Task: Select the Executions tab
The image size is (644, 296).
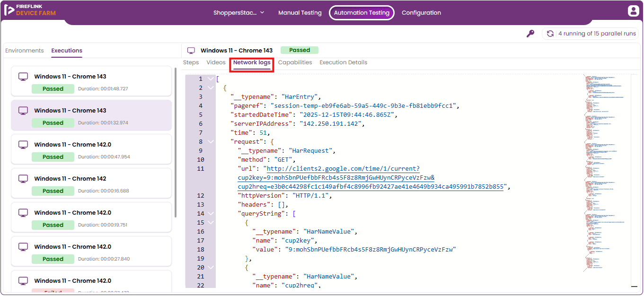Action: coord(67,51)
